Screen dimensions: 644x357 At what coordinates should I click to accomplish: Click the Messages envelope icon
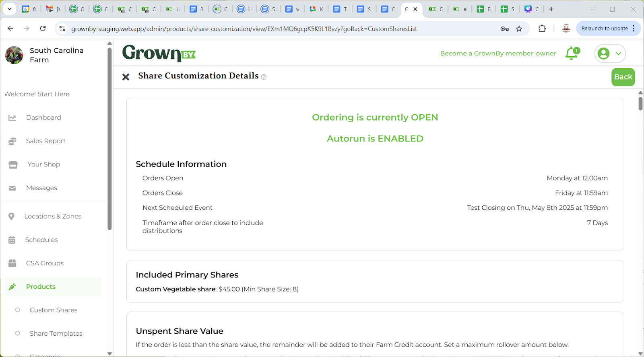point(12,188)
